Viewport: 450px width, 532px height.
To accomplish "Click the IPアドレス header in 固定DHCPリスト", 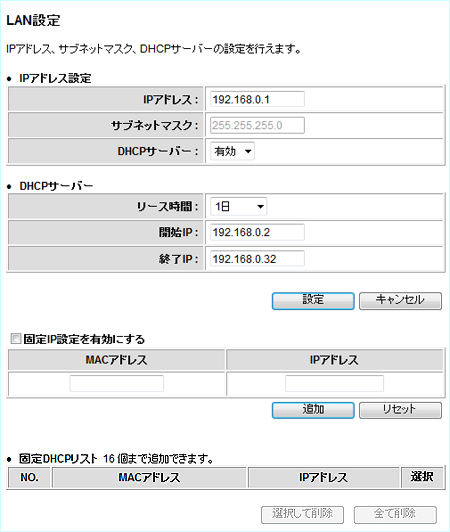I will (323, 477).
